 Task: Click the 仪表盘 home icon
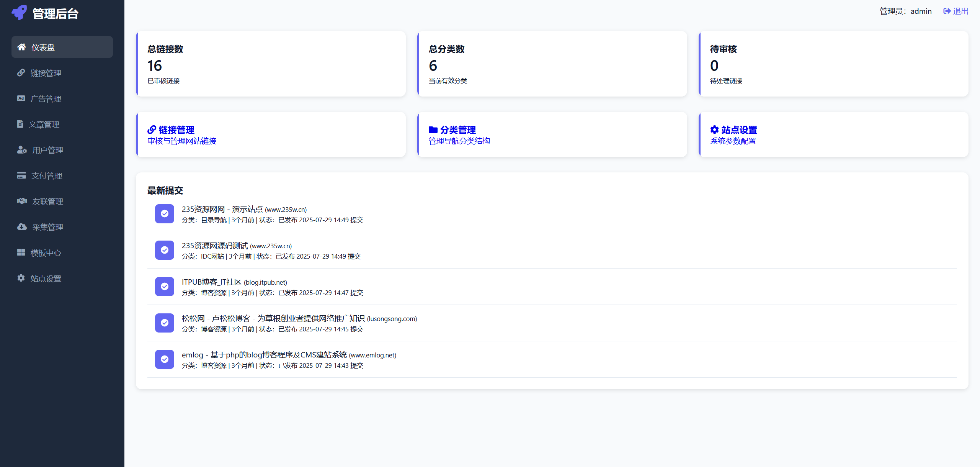[x=21, y=47]
